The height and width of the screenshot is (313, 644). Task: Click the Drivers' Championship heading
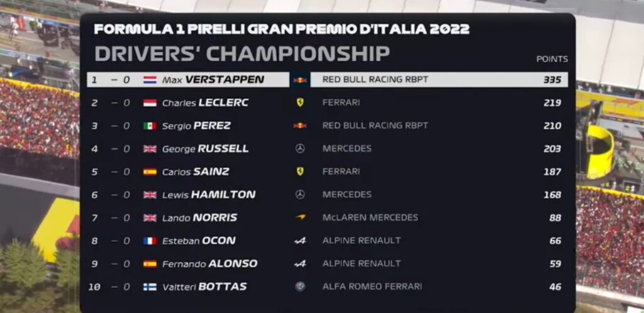pyautogui.click(x=242, y=54)
